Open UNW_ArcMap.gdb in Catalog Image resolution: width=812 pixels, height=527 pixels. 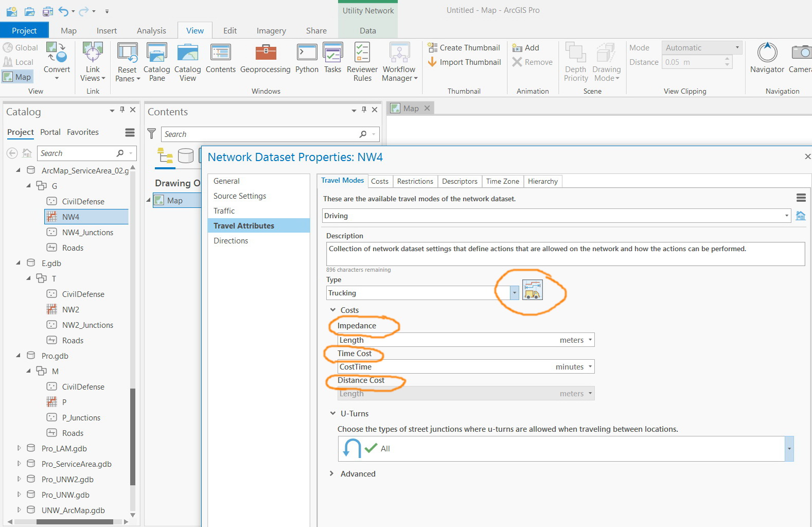point(73,510)
